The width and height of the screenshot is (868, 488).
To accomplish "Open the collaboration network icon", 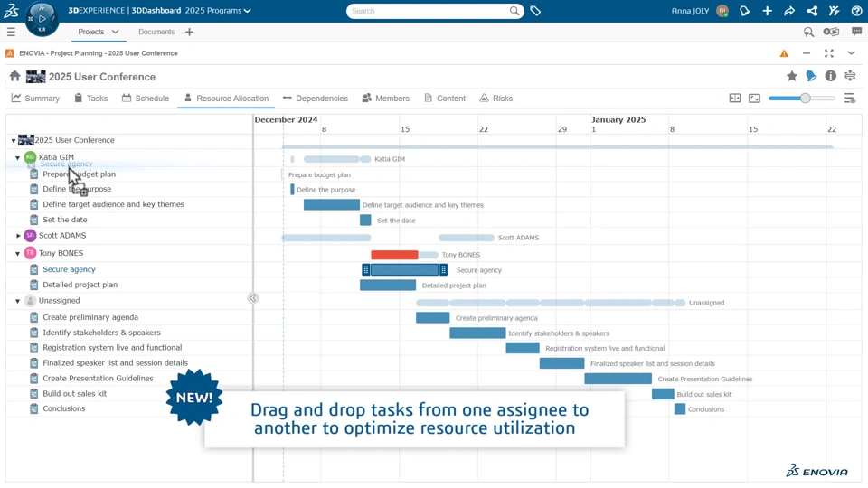I will [x=812, y=11].
